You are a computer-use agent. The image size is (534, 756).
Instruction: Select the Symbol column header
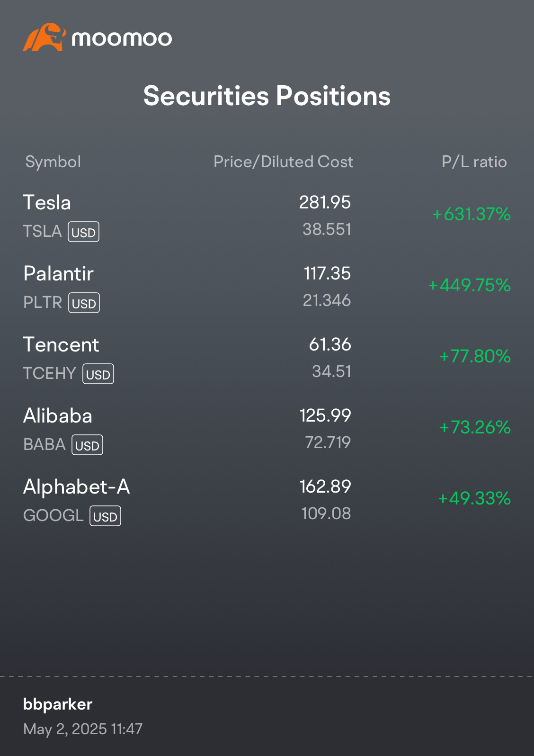click(53, 162)
